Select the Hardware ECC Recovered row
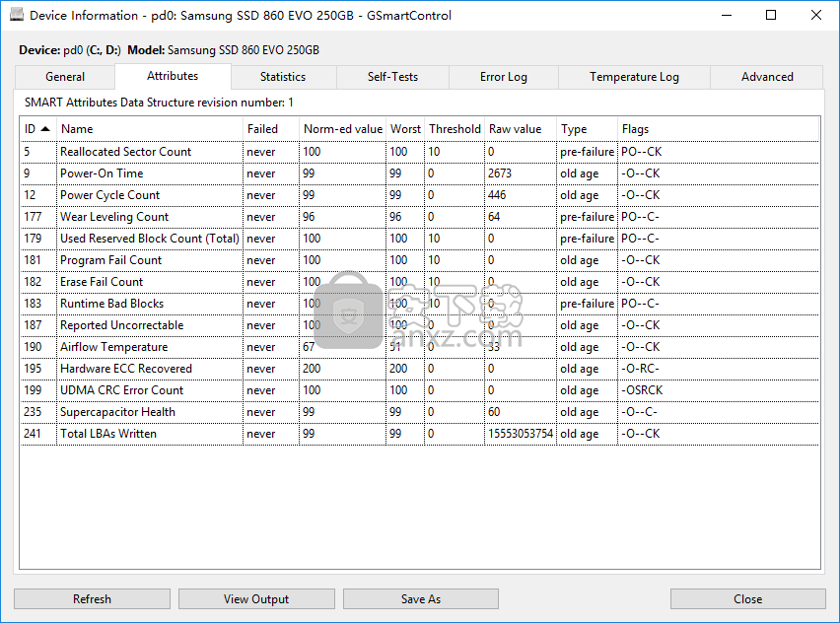The width and height of the screenshot is (840, 623). [x=419, y=369]
